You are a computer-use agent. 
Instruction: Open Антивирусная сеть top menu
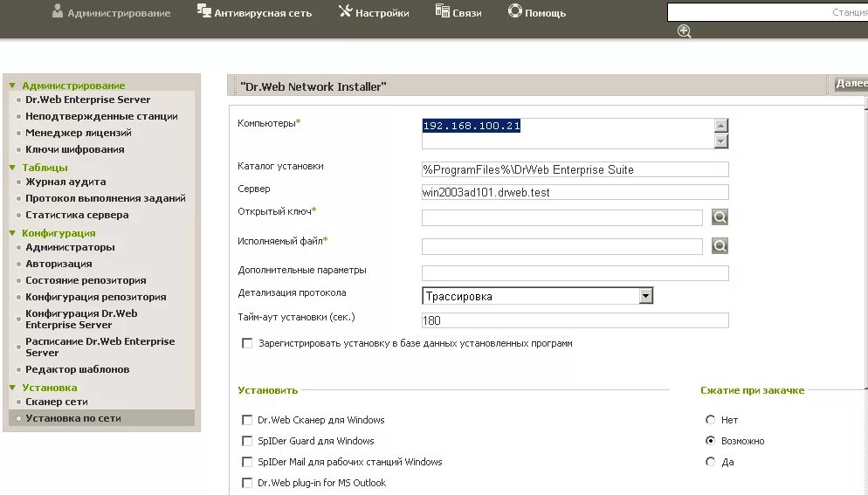point(263,13)
